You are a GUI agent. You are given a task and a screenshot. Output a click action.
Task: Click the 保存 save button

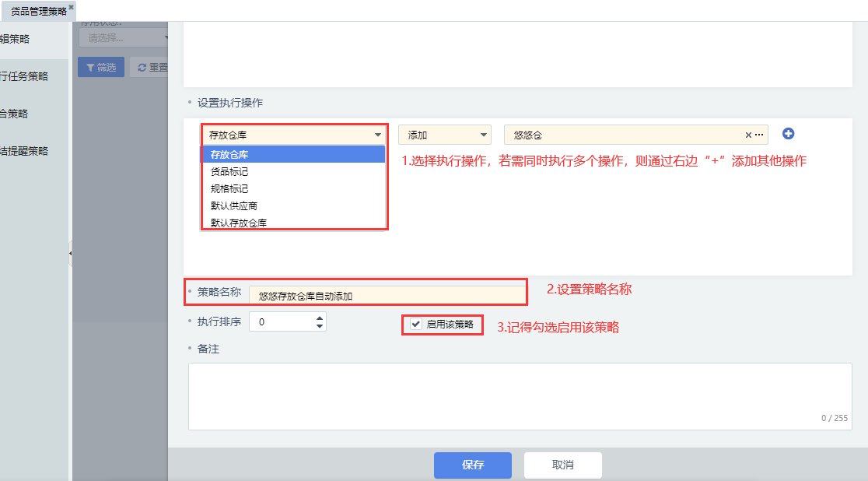(472, 465)
